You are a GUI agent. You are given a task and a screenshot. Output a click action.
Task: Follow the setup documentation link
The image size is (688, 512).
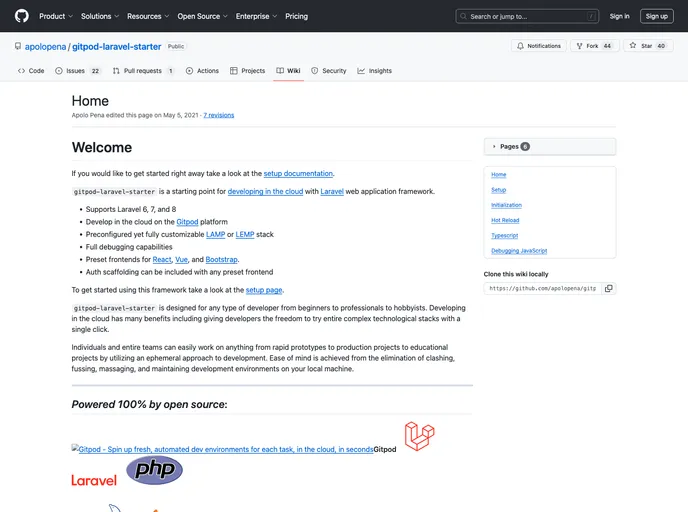click(x=298, y=174)
